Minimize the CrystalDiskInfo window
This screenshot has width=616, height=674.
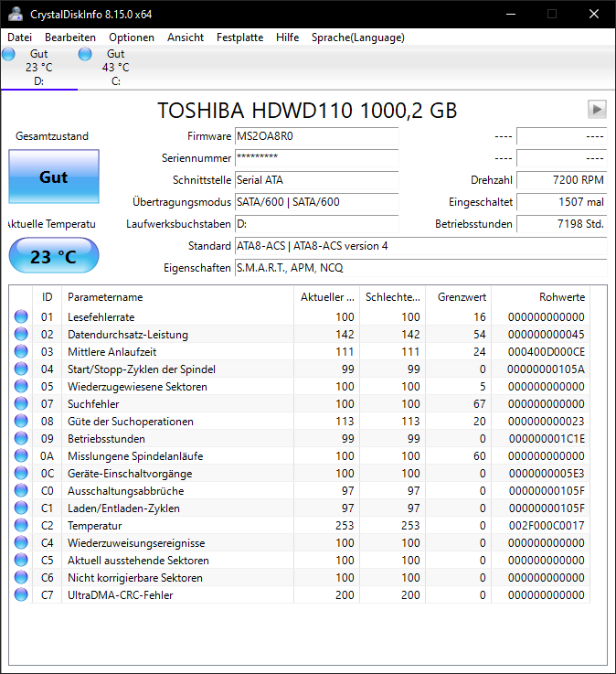(511, 15)
